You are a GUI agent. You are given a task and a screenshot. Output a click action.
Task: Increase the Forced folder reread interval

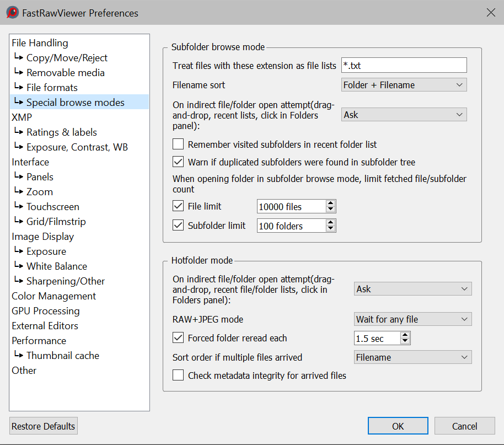[x=405, y=335]
